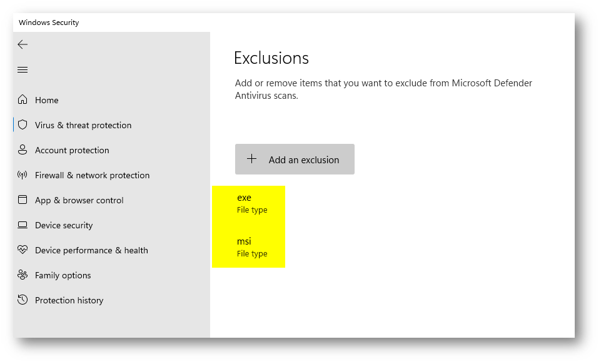This screenshot has width=601, height=364.
Task: Click the antenna icon for firewall
Action: click(x=23, y=175)
